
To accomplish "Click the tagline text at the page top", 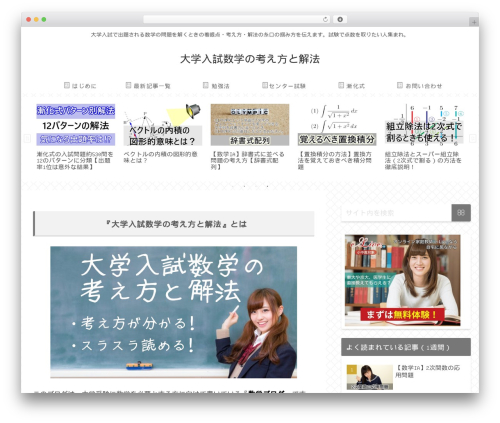I will [x=249, y=35].
